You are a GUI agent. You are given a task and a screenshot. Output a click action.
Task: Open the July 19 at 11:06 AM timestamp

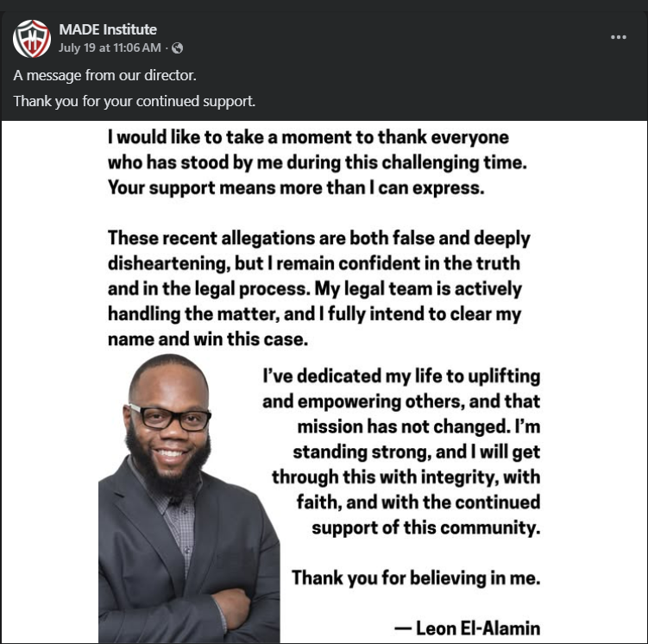pyautogui.click(x=110, y=48)
